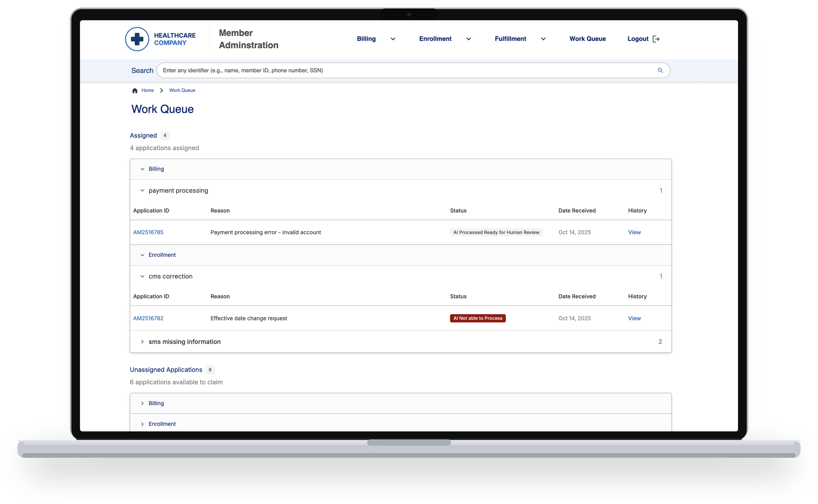Click the magnifier search icon
This screenshot has width=818, height=504.
pos(660,70)
